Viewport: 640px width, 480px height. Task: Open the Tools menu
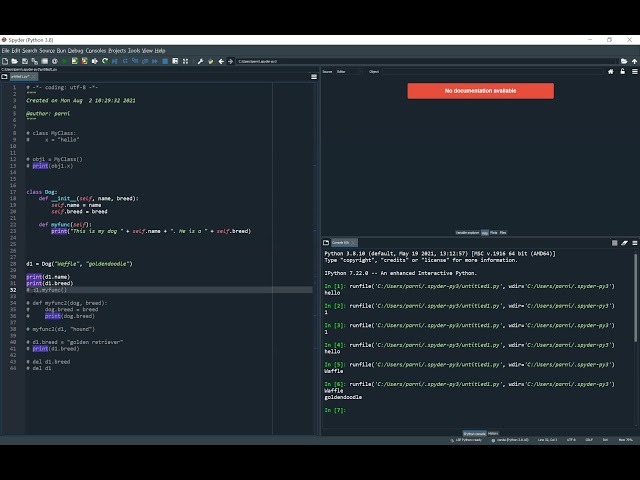[x=134, y=51]
